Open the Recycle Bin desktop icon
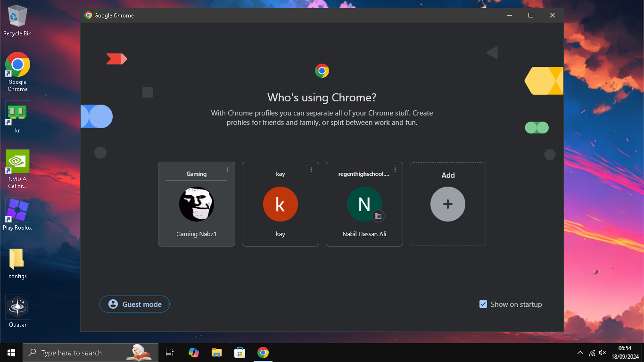This screenshot has width=644, height=362. (x=17, y=21)
